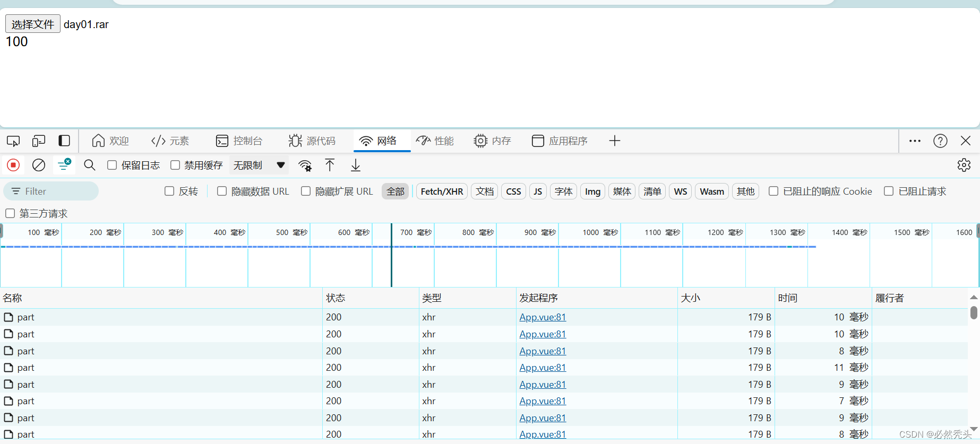
Task: Enable the 禁用缓存 checkbox
Action: [175, 165]
